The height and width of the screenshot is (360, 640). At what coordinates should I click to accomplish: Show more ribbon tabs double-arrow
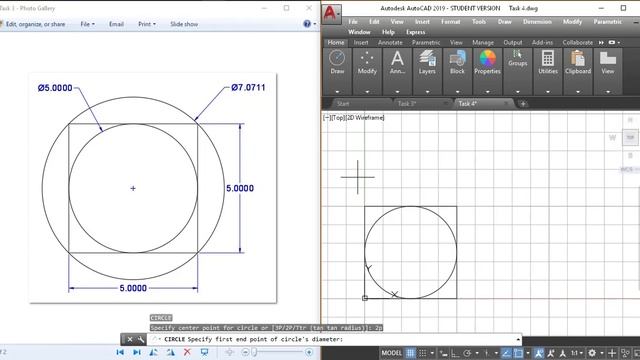(x=601, y=42)
